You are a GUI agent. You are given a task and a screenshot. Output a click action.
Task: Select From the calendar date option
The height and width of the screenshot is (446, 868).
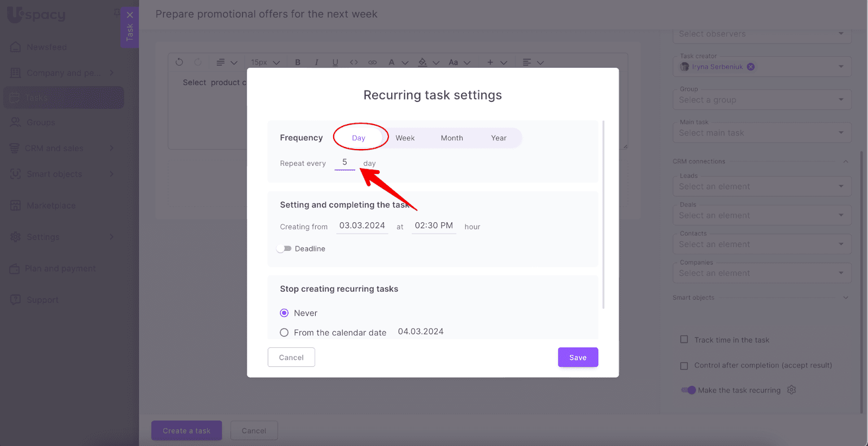tap(284, 333)
